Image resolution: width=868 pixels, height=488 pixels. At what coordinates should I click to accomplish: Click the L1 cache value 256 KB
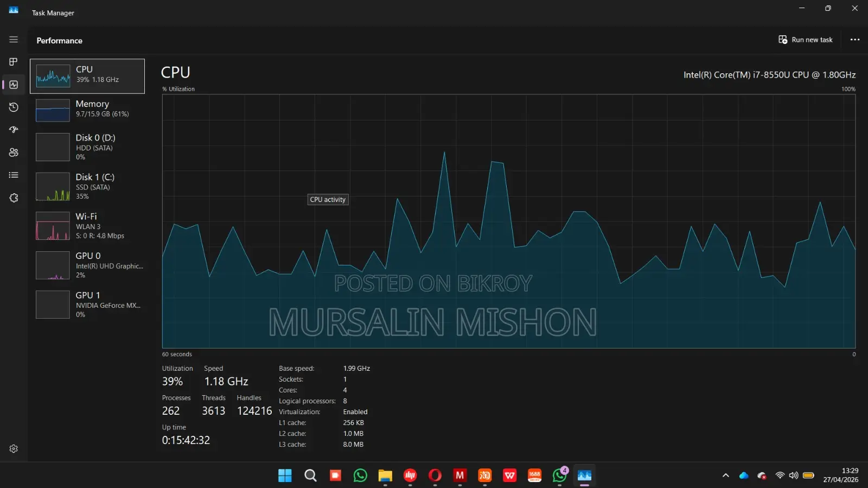[354, 423]
